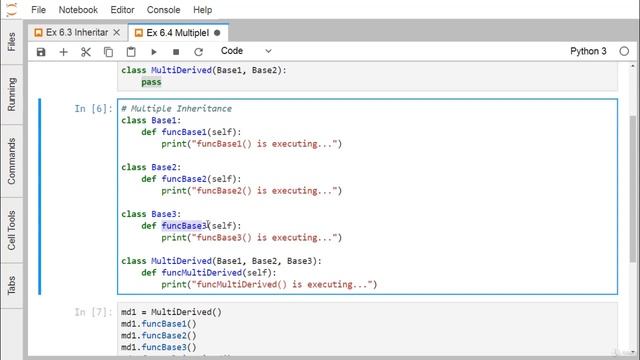Image resolution: width=640 pixels, height=360 pixels.
Task: Select the Ex 6.4 Multiplel tab
Action: (178, 33)
